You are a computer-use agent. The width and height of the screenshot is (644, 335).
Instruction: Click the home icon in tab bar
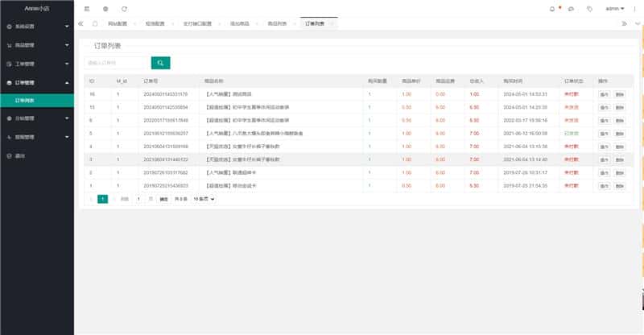point(95,24)
